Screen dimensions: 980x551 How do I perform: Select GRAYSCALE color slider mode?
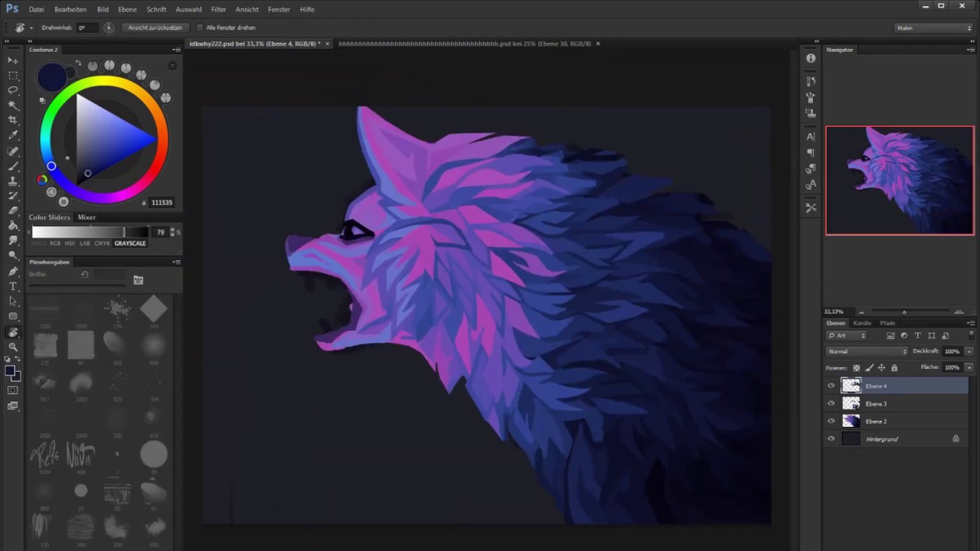(x=130, y=243)
